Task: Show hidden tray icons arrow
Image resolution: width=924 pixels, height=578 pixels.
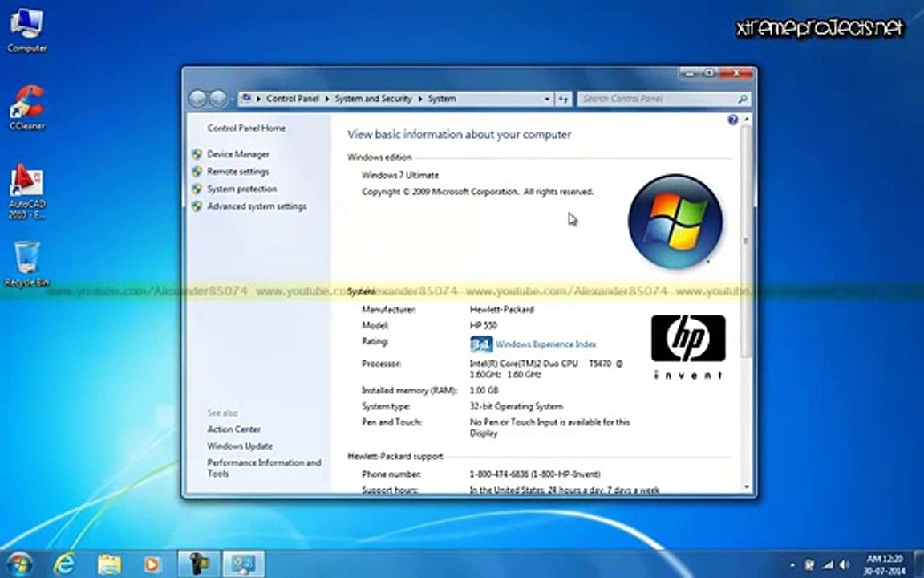Action: pos(792,565)
